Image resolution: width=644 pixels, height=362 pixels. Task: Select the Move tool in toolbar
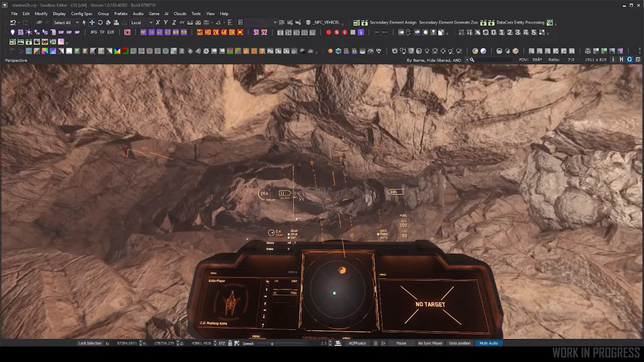tap(92, 22)
